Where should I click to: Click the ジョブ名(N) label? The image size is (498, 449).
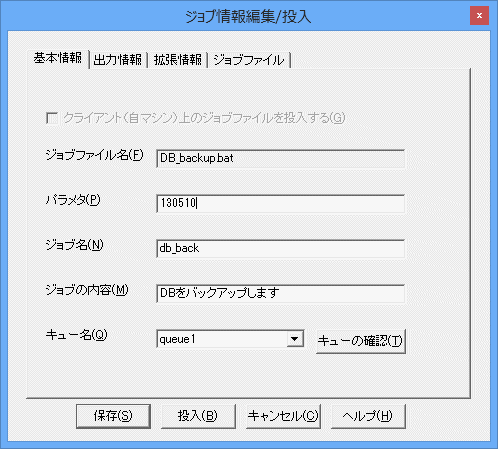tap(75, 245)
